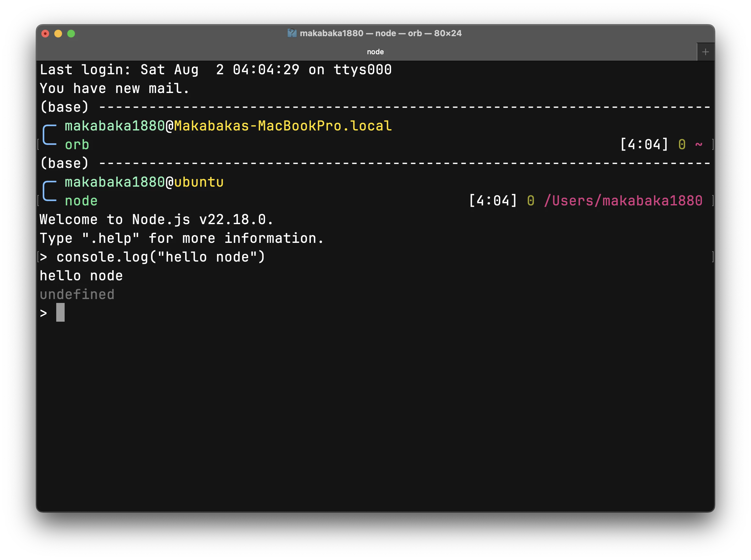
Task: Click the '/Users/makabaka1880' path text
Action: pyautogui.click(x=623, y=201)
